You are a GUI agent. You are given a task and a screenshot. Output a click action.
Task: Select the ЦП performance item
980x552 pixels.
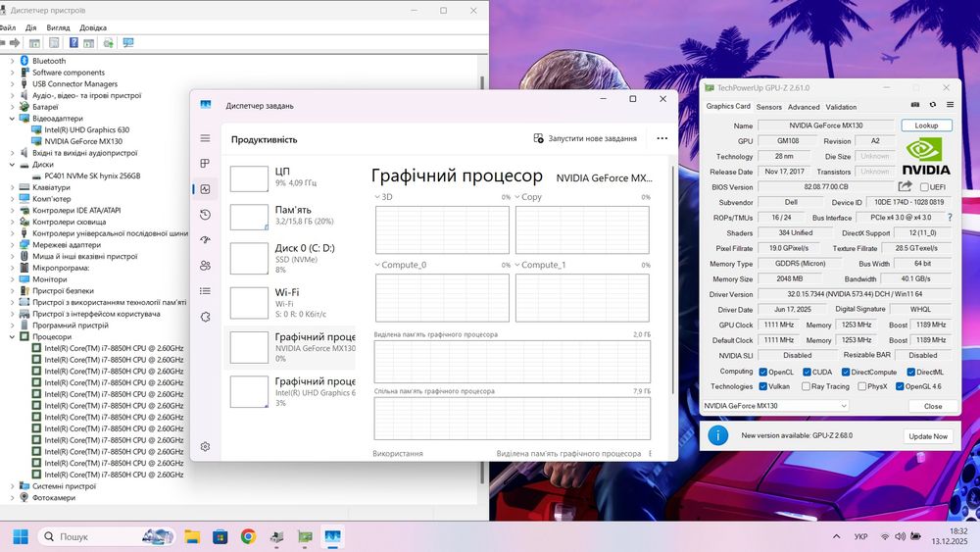pos(291,178)
